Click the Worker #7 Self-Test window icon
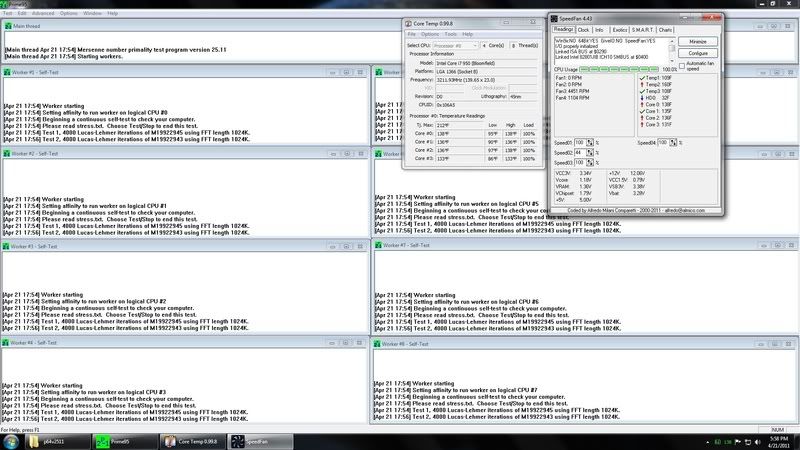Image resolution: width=800 pixels, height=450 pixels. [378, 245]
